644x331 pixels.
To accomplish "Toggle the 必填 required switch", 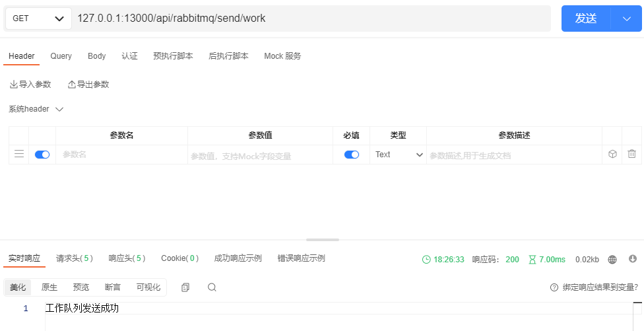I will point(352,155).
